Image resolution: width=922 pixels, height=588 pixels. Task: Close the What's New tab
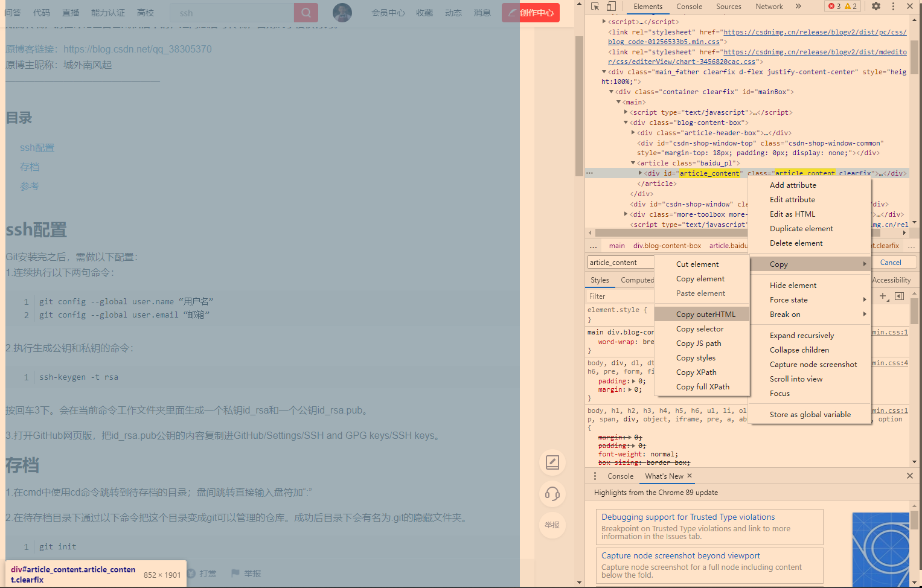[690, 476]
